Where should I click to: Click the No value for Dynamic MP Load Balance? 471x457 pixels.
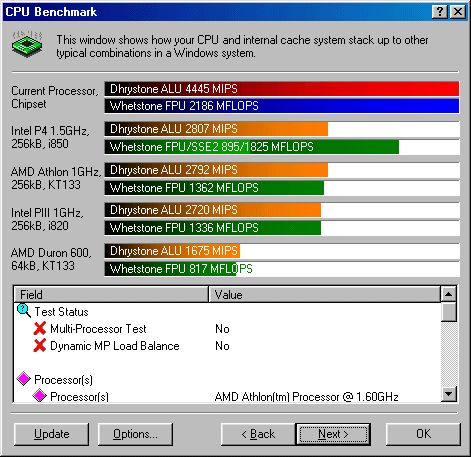(222, 346)
